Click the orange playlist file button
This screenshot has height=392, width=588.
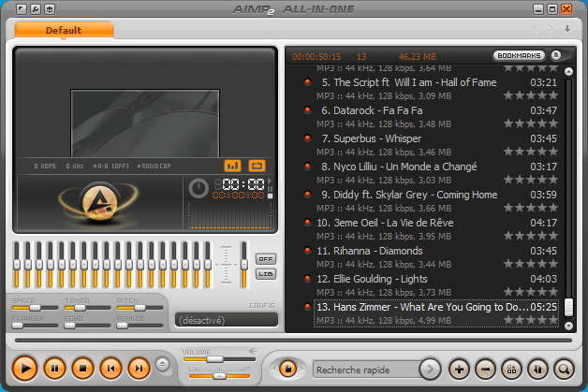tap(288, 370)
